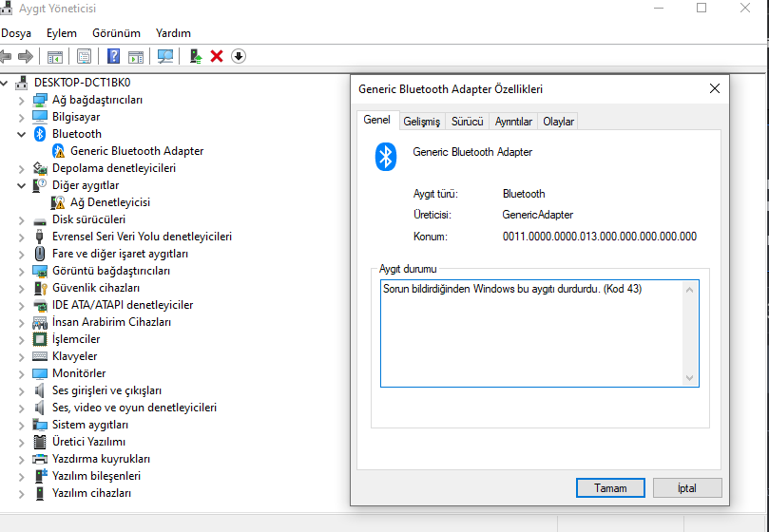Switch to the Sürücü tab
Screen dimensions: 769x532
(x=468, y=122)
